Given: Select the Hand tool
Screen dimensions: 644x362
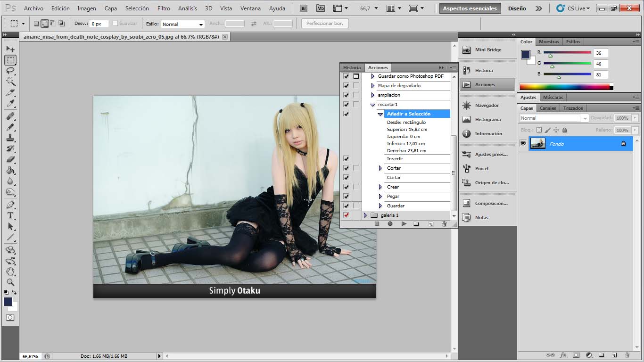Looking at the screenshot, I should click(10, 271).
